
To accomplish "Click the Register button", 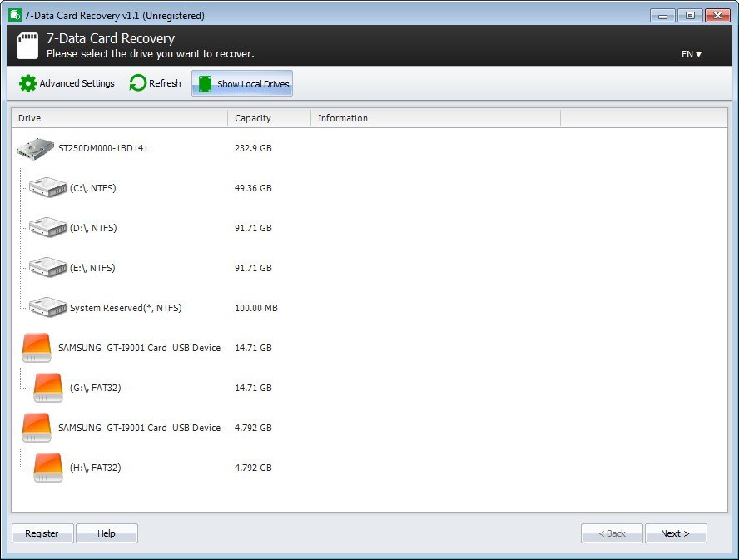I will click(x=42, y=533).
